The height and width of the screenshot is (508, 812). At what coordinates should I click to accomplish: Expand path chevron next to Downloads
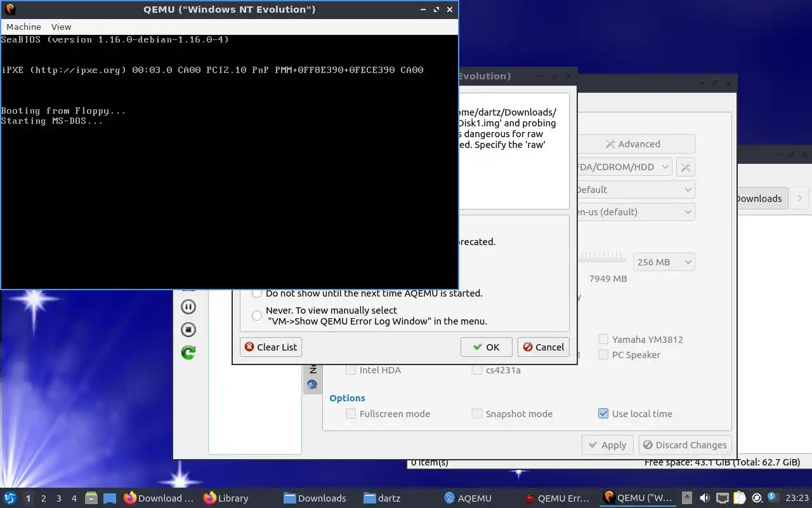point(799,199)
